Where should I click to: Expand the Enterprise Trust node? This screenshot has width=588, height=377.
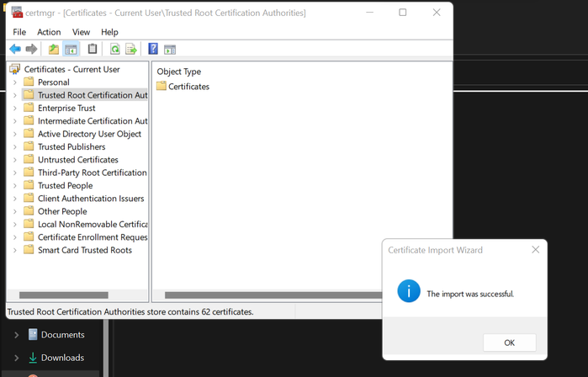[x=14, y=108]
